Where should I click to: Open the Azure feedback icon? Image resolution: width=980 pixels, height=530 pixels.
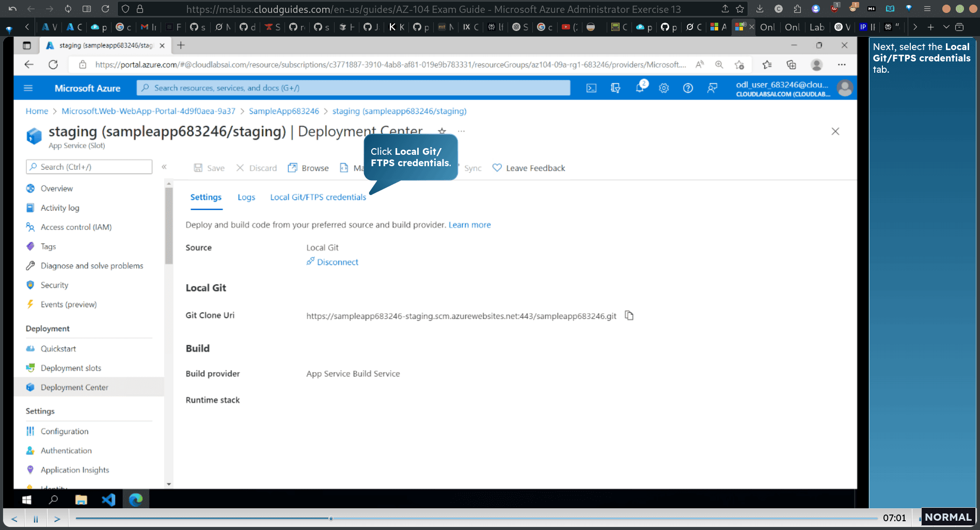tap(712, 88)
